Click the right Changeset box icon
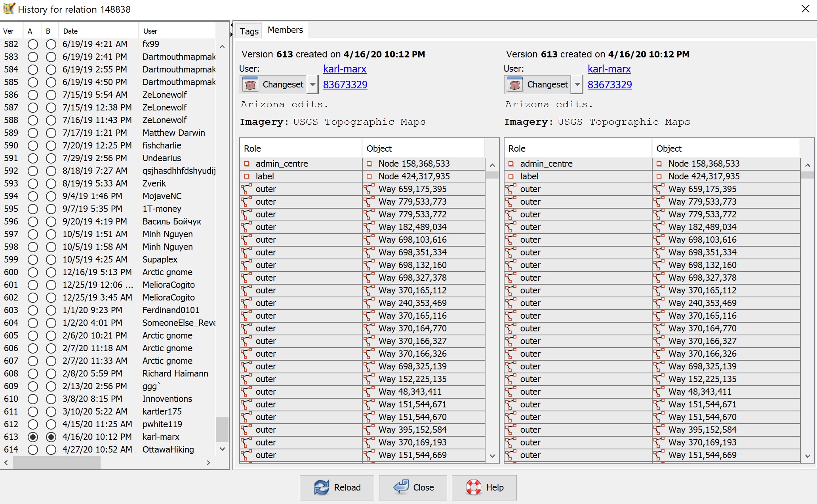The image size is (817, 504). 515,85
